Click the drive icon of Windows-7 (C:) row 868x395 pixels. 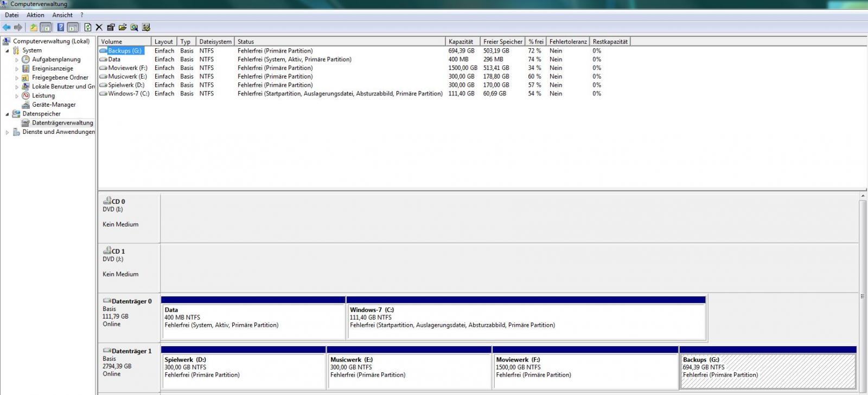point(103,93)
